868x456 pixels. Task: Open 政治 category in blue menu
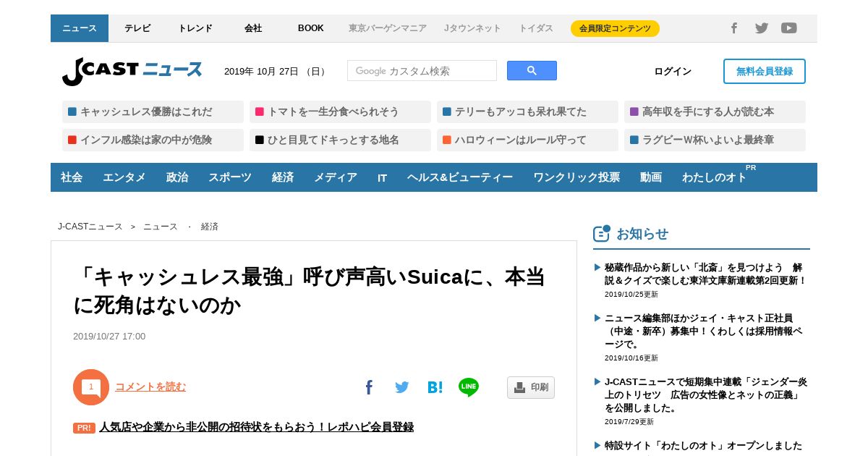[x=177, y=177]
